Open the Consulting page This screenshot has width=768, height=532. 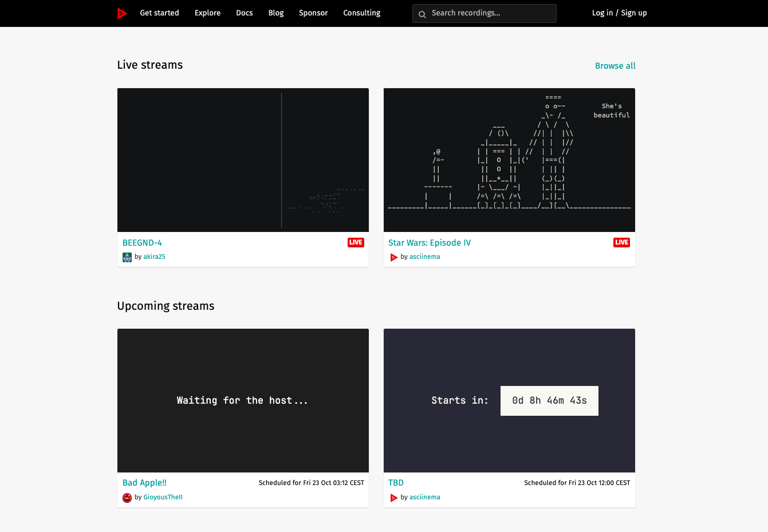point(362,13)
